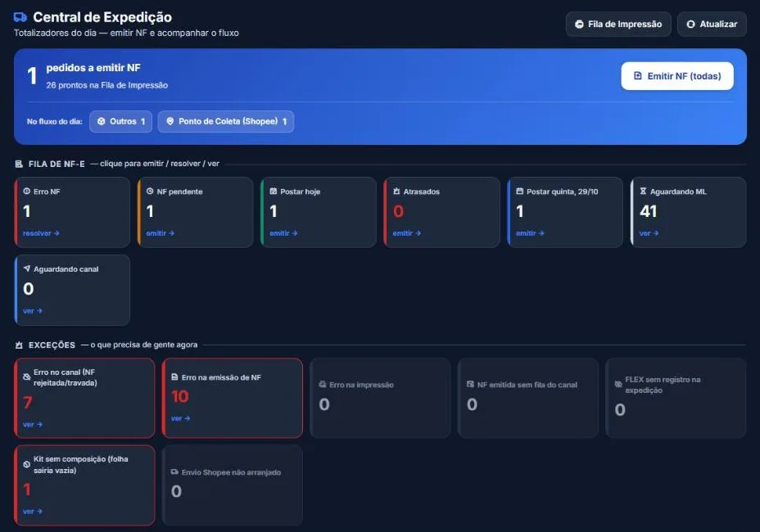Open ver link in Aguardando canal card
The image size is (760, 532).
tap(33, 311)
